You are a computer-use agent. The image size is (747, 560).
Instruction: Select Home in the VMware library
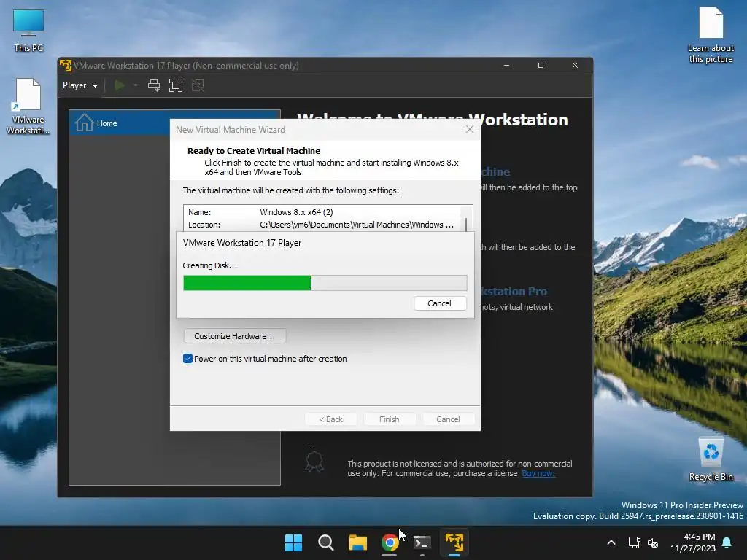174,123
